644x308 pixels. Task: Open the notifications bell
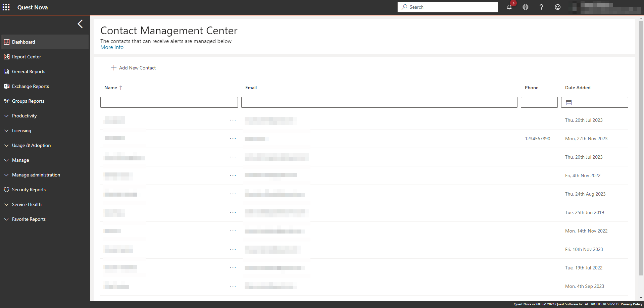click(x=509, y=7)
